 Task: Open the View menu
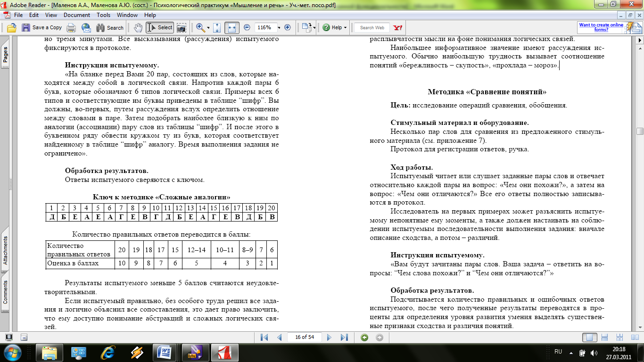coord(51,15)
